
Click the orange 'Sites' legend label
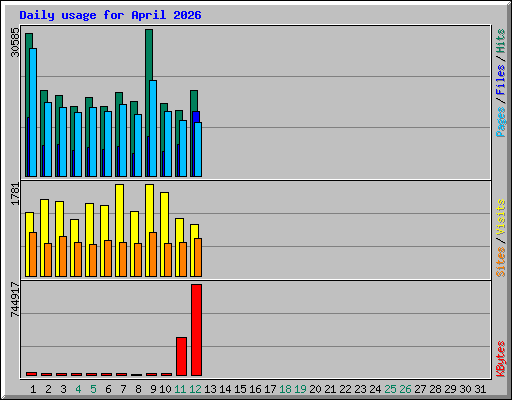pos(500,262)
